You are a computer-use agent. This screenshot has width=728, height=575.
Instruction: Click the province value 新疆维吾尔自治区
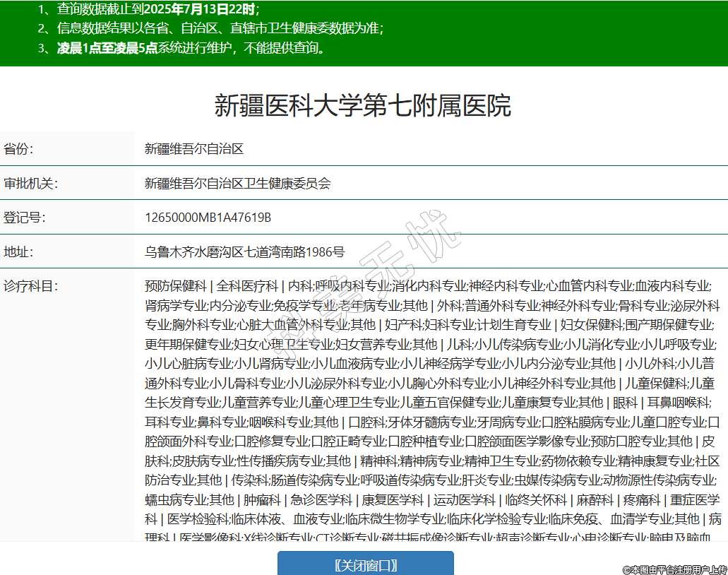click(x=194, y=149)
